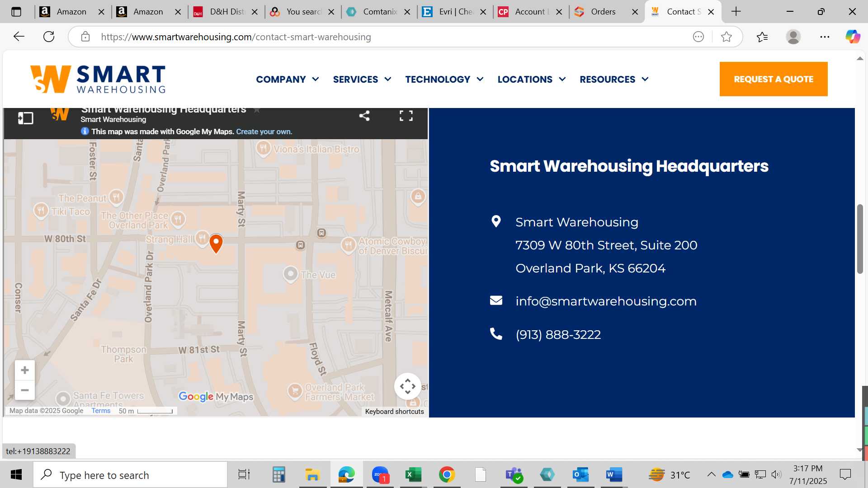Open browser profile avatar
The width and height of the screenshot is (868, 488).
pos(793,37)
